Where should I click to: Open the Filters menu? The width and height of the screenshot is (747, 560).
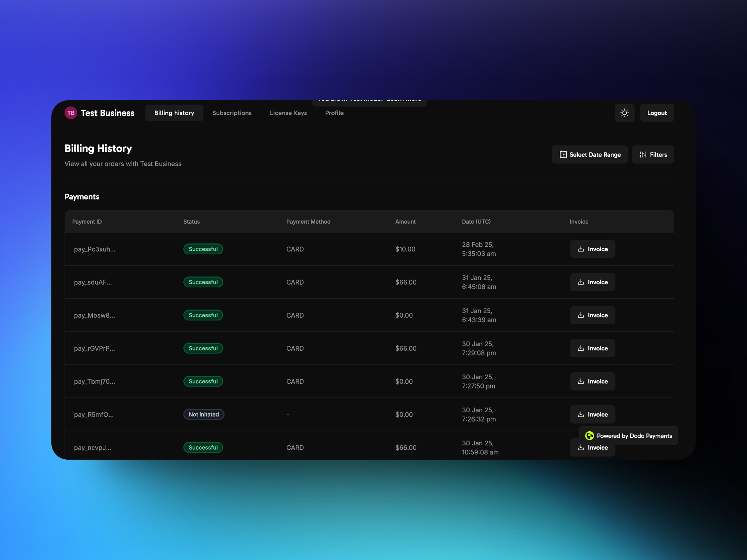(x=653, y=154)
